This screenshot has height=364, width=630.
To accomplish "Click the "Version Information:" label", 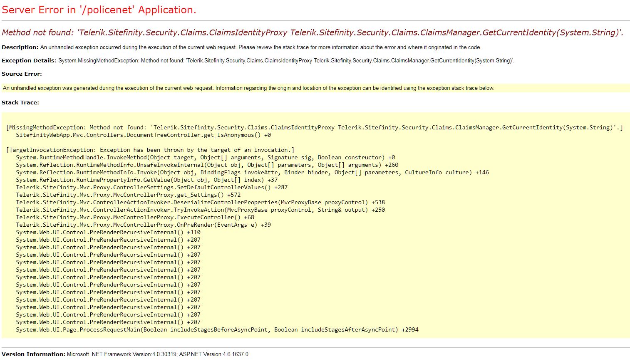I will click(33, 354).
